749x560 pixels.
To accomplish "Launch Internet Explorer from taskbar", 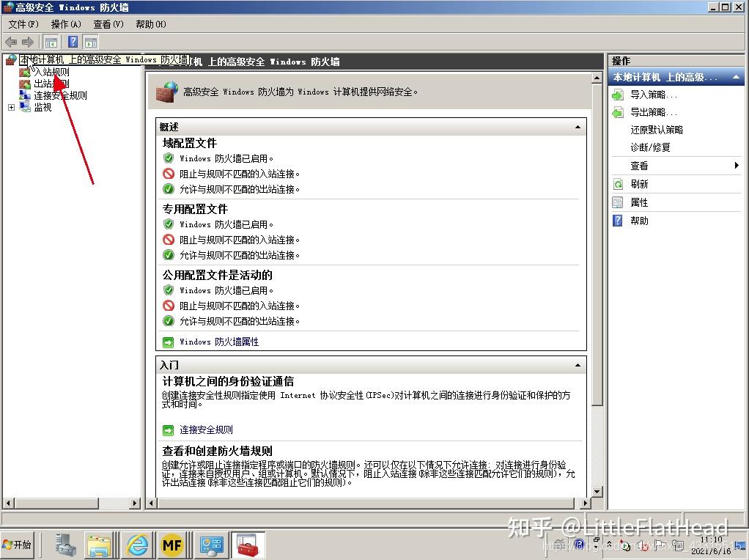I will pos(136,545).
